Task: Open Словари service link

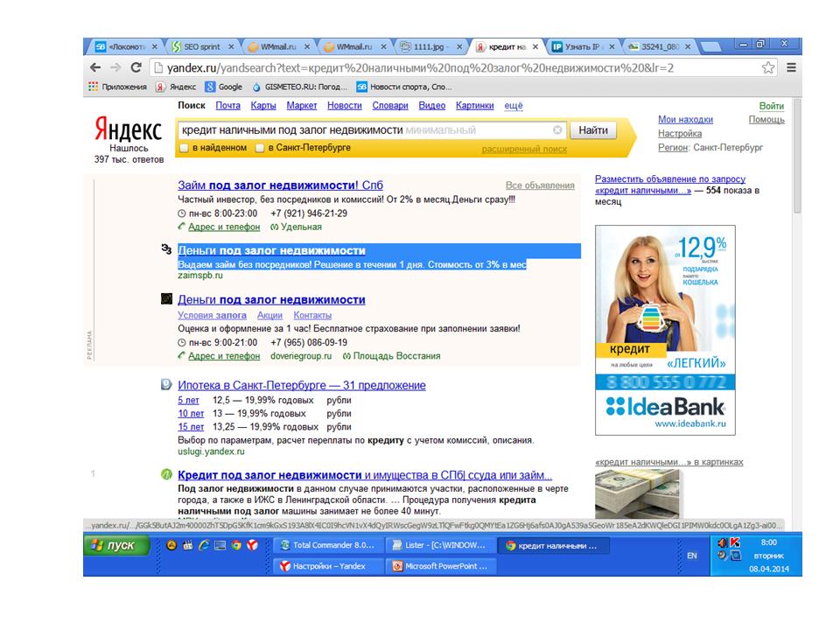Action: 390,106
